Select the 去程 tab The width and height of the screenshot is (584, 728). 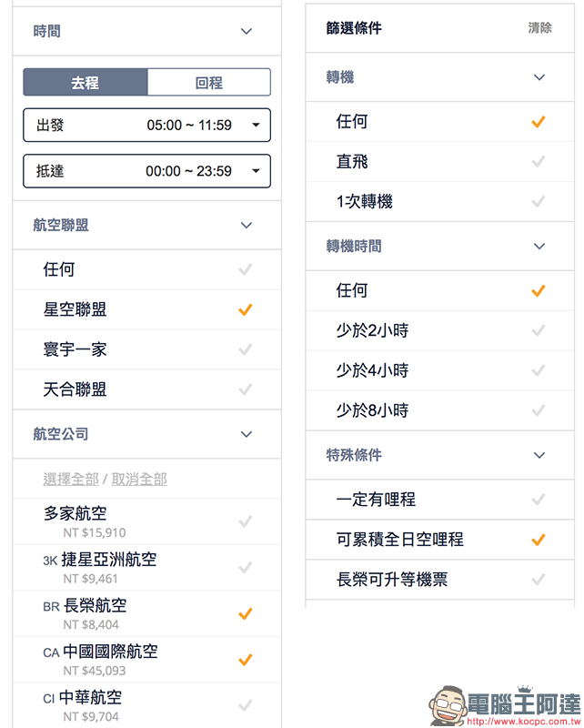click(x=86, y=83)
